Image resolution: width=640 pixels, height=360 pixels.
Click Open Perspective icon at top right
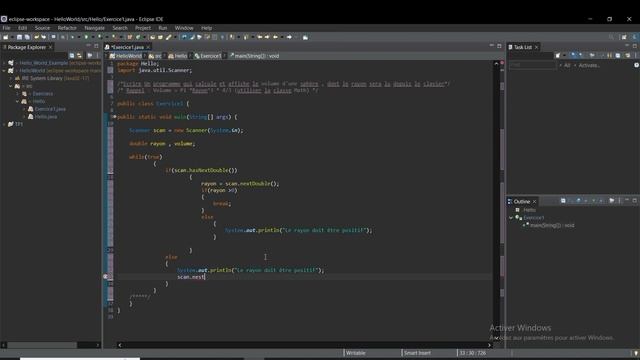pos(624,37)
